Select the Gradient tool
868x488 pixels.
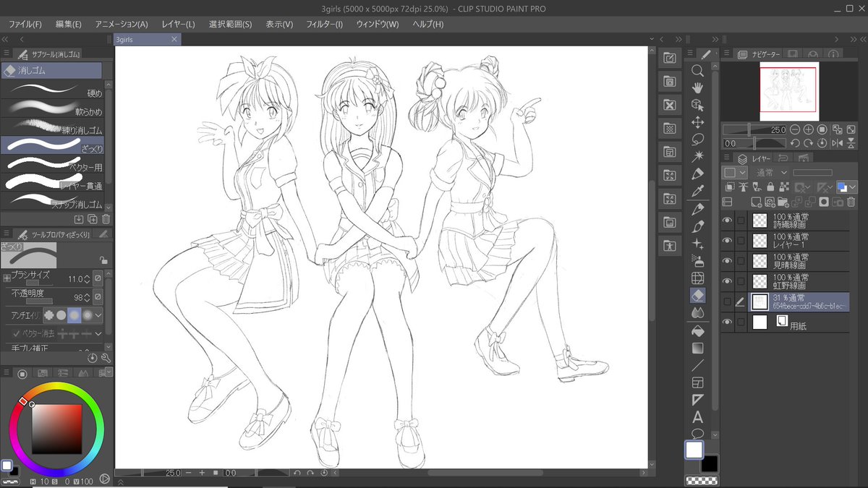click(x=698, y=348)
